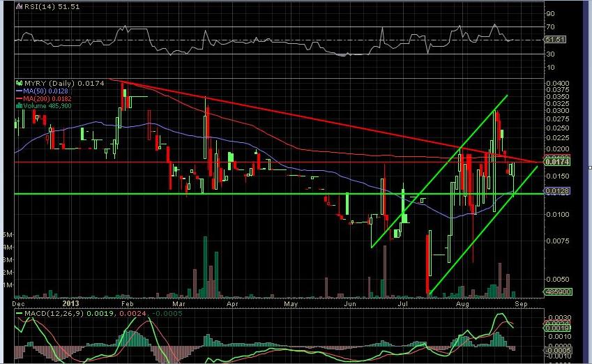Click the red MA(200) line marker
The image size is (592, 364).
(x=19, y=98)
